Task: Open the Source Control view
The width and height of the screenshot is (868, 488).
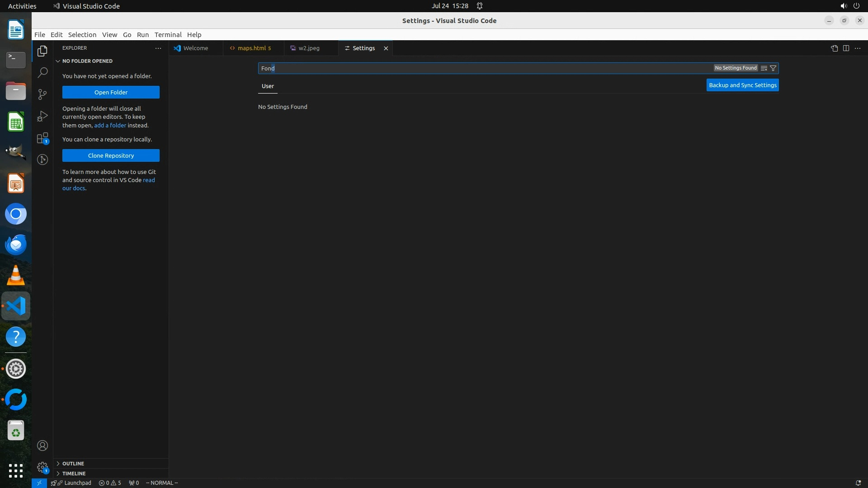Action: (42, 94)
